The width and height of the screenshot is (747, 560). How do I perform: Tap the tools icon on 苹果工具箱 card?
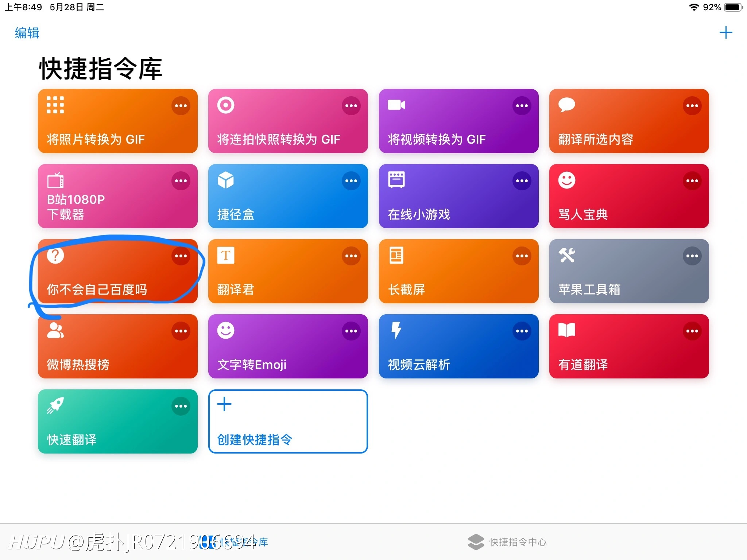point(567,255)
